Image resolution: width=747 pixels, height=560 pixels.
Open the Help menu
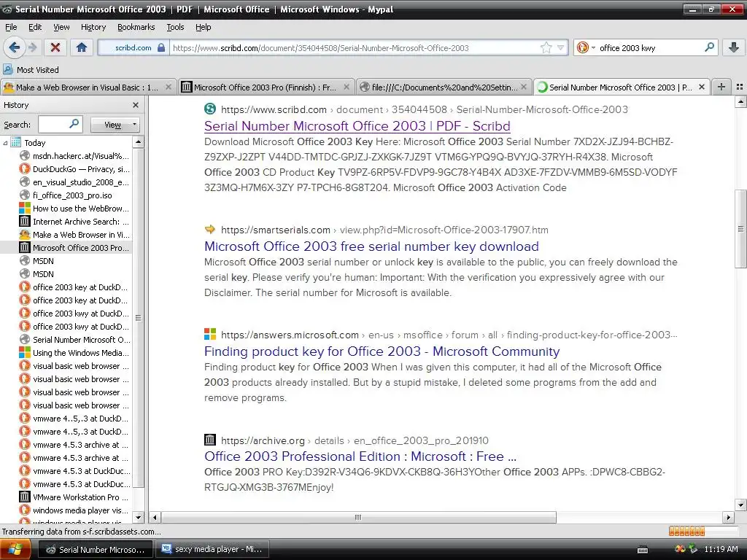203,27
